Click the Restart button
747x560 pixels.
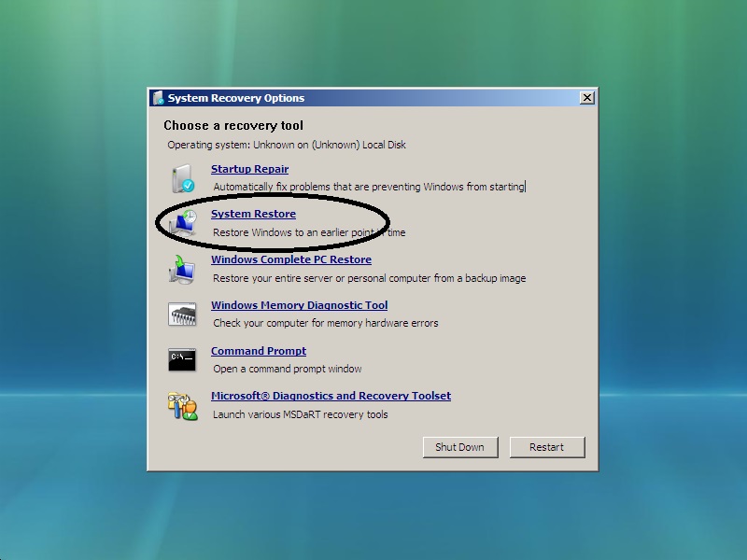coord(547,447)
